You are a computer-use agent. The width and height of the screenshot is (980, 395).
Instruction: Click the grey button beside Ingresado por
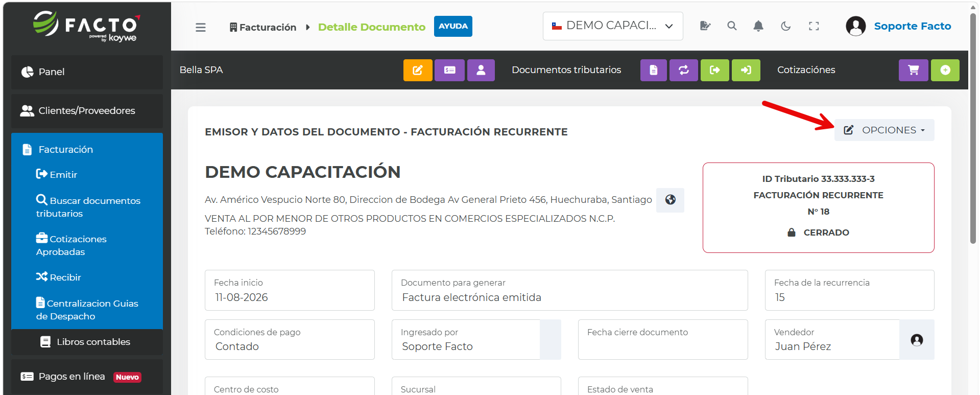tap(551, 340)
